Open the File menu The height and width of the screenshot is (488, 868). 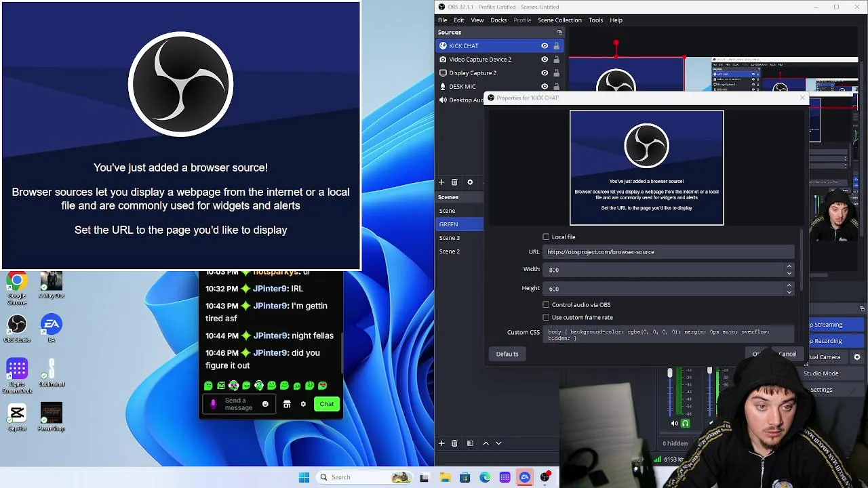tap(443, 20)
